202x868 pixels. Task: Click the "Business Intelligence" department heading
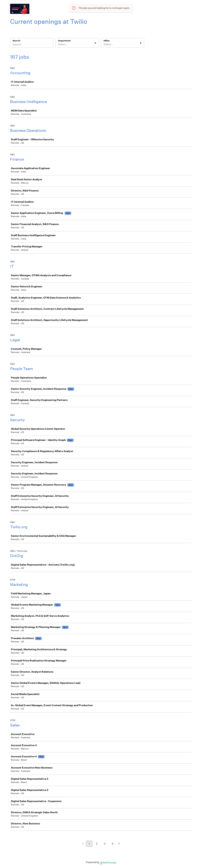[x=28, y=102]
